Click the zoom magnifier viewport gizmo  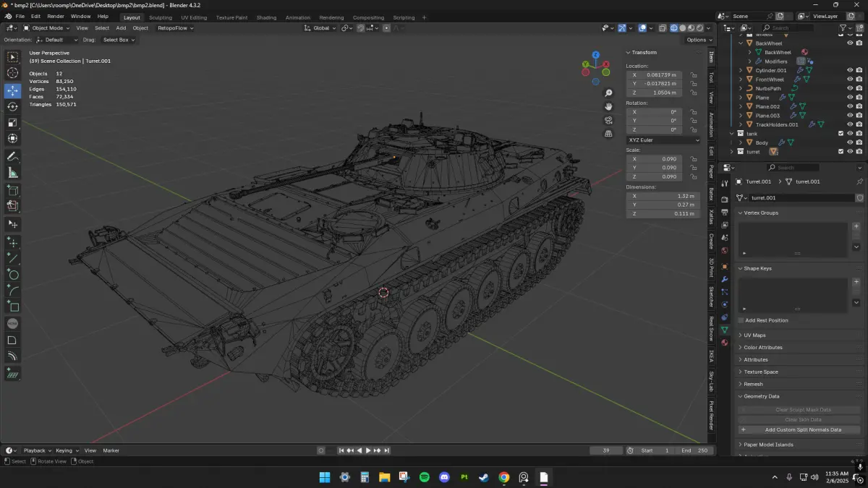(x=609, y=93)
